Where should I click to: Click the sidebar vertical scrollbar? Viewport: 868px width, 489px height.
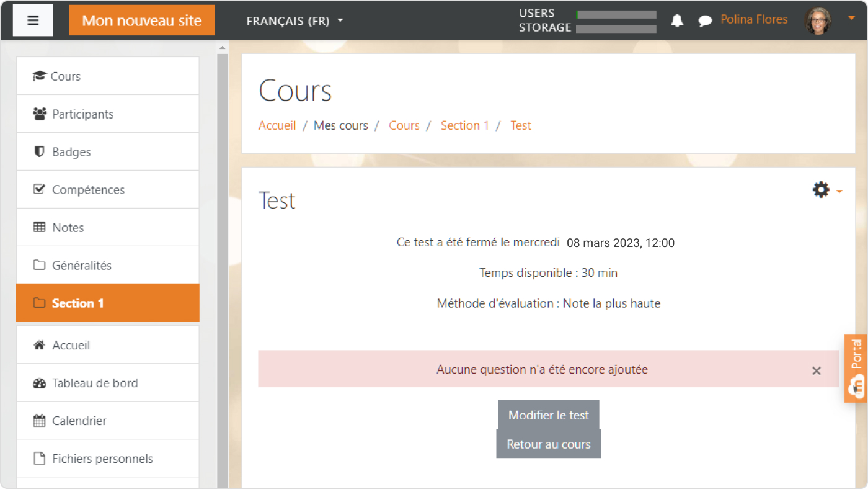tap(223, 271)
